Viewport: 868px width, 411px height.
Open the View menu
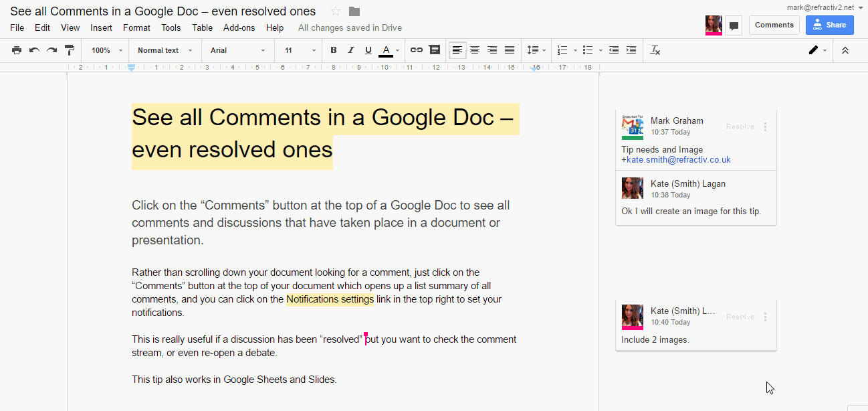point(70,28)
